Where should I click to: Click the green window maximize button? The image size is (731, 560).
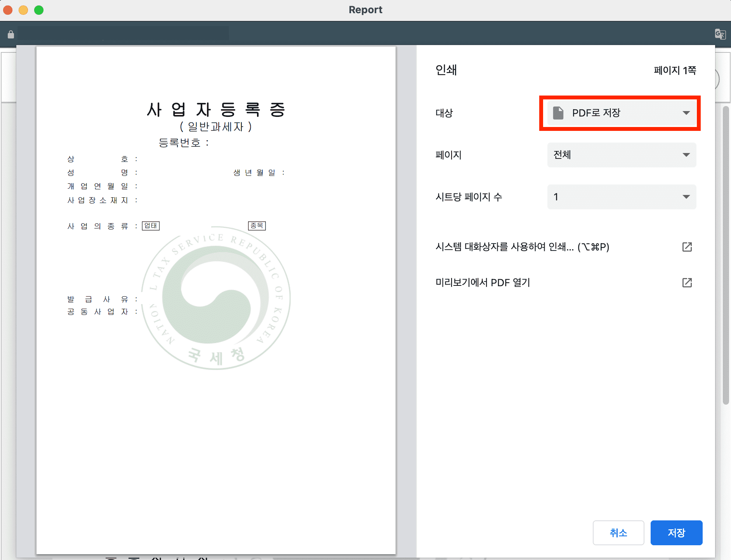39,10
